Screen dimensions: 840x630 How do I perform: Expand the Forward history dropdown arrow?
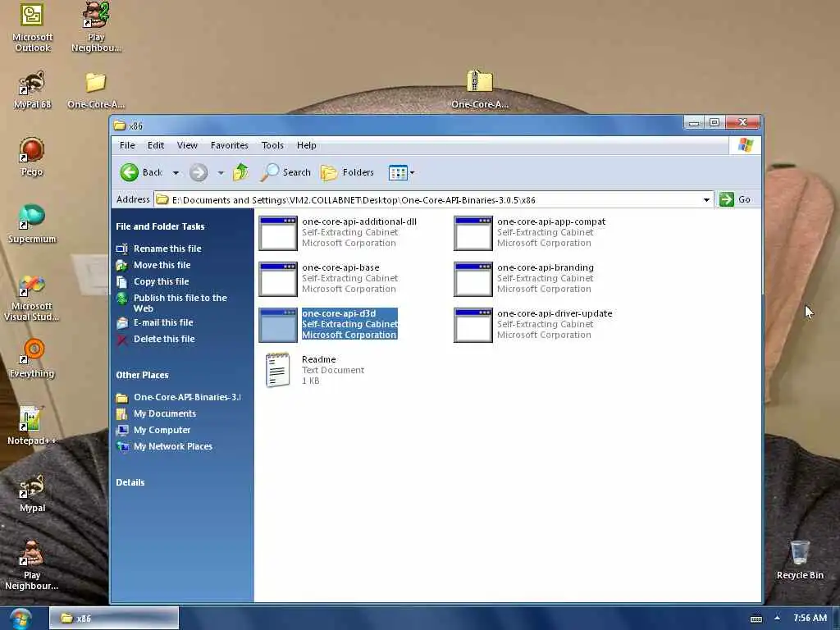[221, 173]
